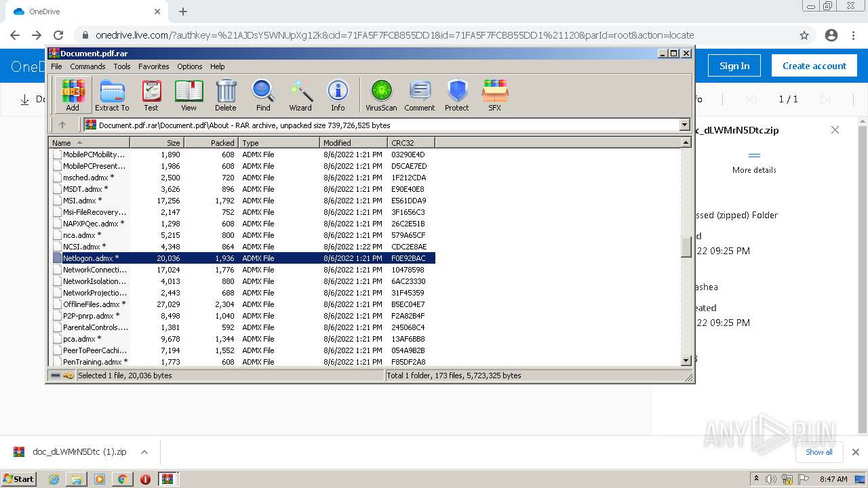Select the P2P-pnrp.admx file

[x=243, y=316]
